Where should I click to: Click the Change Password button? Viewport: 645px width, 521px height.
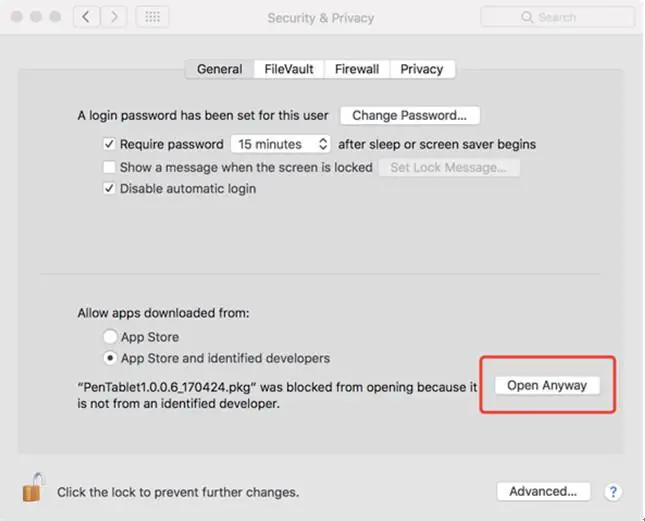[410, 116]
